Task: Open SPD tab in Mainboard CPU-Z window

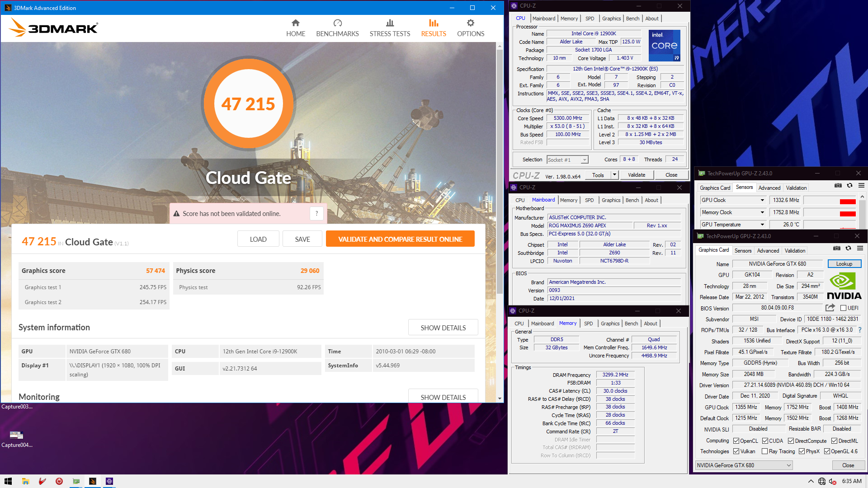Action: click(589, 200)
